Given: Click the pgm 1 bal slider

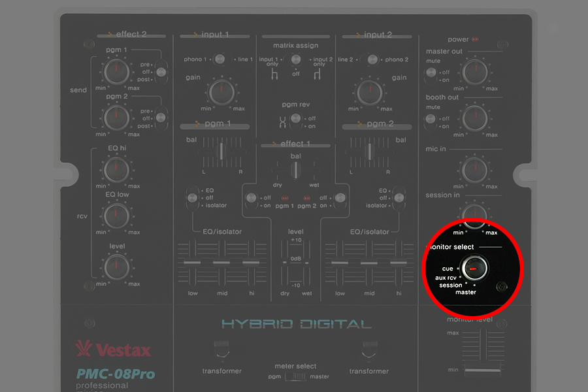Looking at the screenshot, I should (x=221, y=151).
